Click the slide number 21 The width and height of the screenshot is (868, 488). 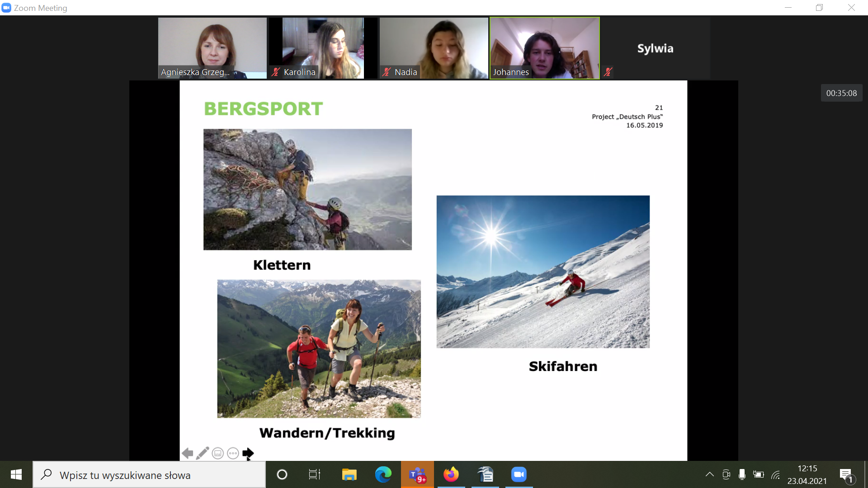659,108
